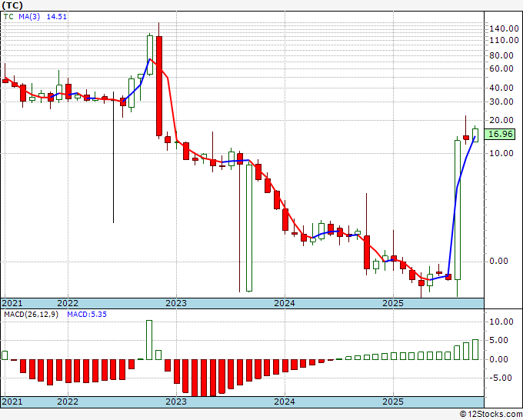The width and height of the screenshot is (523, 420).
Task: Click the 10.00 label on MACD axis
Action: tap(501, 322)
